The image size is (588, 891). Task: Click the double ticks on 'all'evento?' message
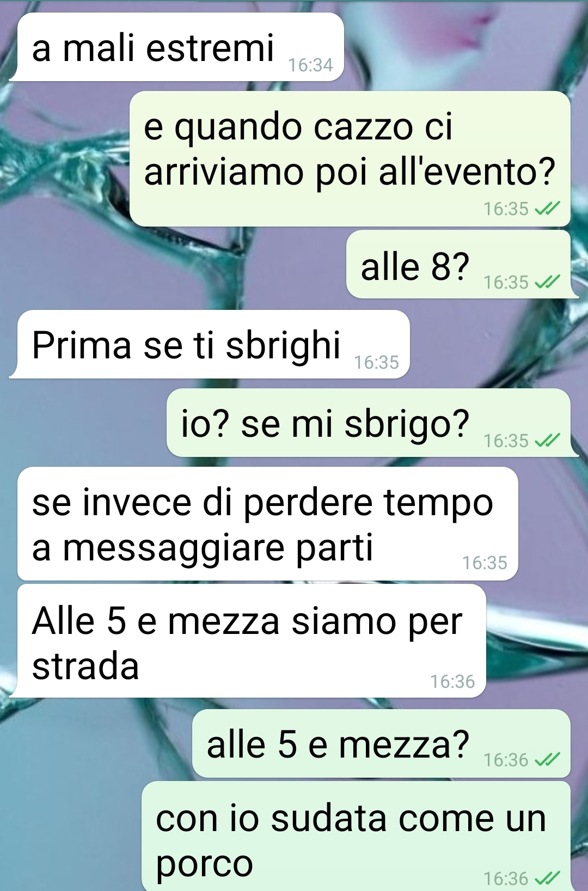547,209
